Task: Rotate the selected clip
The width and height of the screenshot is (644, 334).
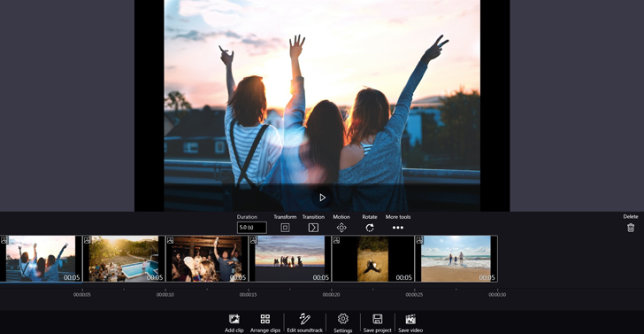Action: coord(370,228)
